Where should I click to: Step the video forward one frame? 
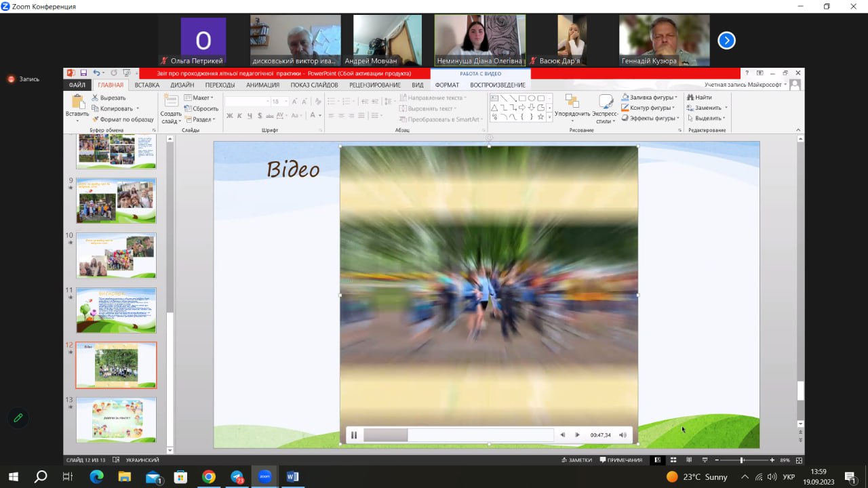coord(578,435)
